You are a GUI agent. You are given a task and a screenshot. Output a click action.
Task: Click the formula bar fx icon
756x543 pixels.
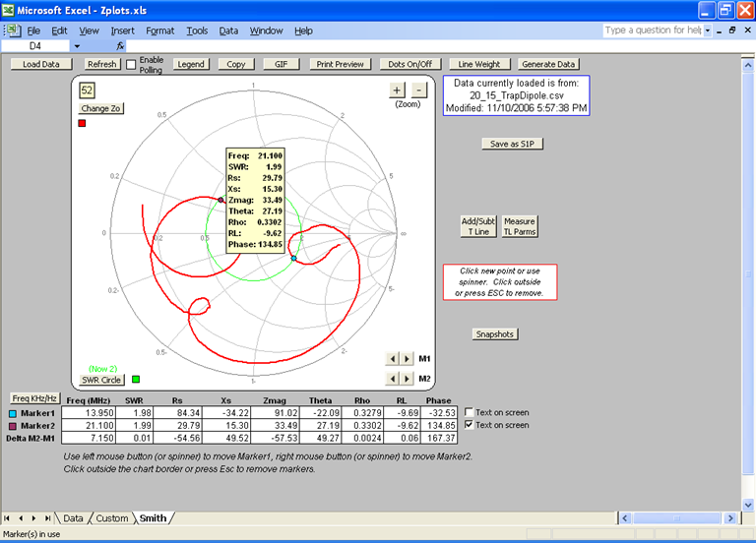pyautogui.click(x=120, y=46)
